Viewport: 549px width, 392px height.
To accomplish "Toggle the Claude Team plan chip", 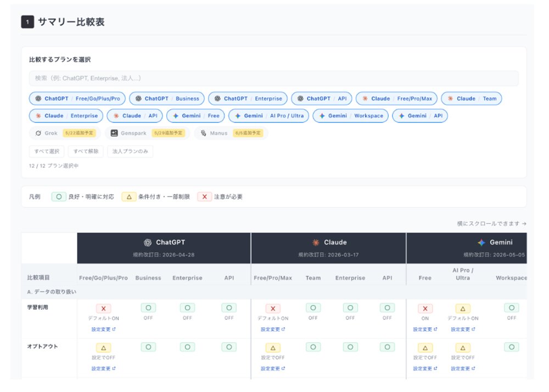I will coord(471,99).
